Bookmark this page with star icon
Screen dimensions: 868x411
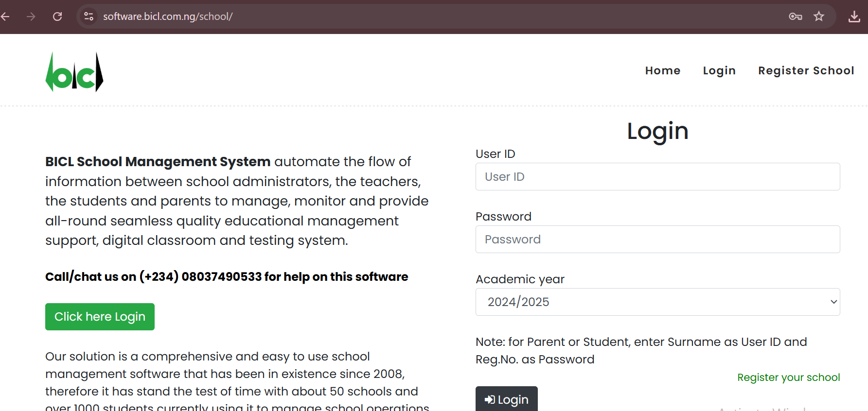click(819, 17)
